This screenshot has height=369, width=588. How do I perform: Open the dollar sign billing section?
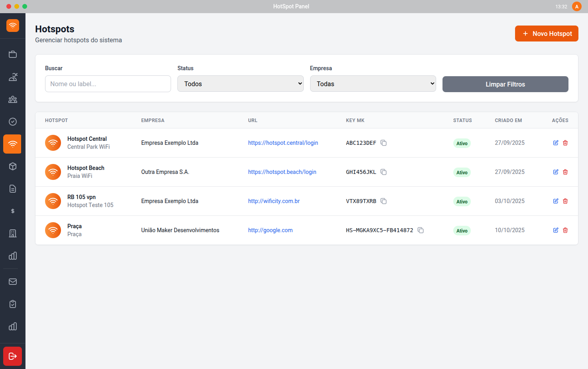click(13, 211)
